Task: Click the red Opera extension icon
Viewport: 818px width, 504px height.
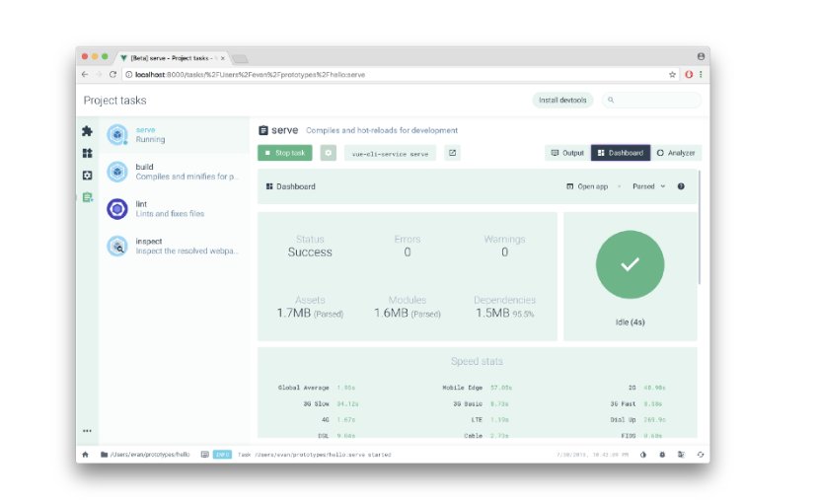Action: [689, 75]
